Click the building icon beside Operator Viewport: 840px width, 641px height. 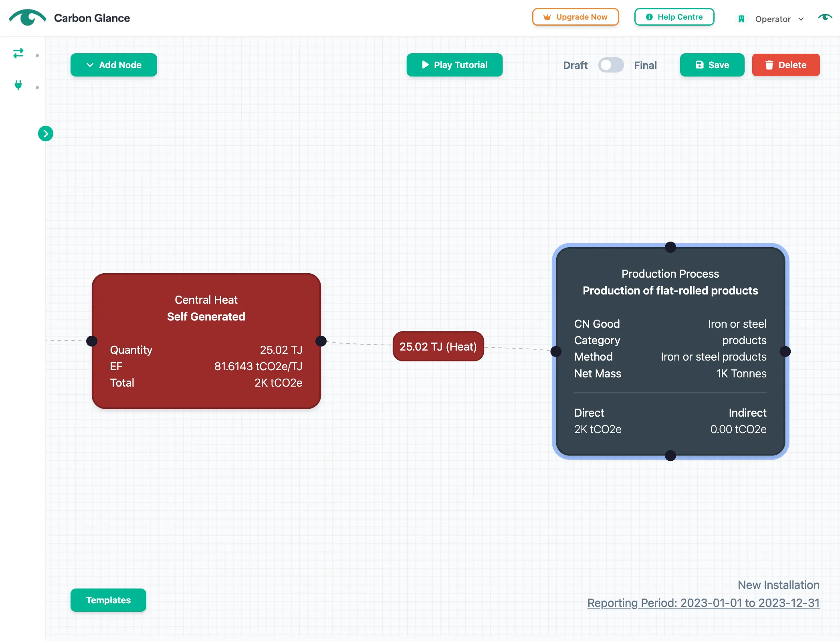coord(741,19)
